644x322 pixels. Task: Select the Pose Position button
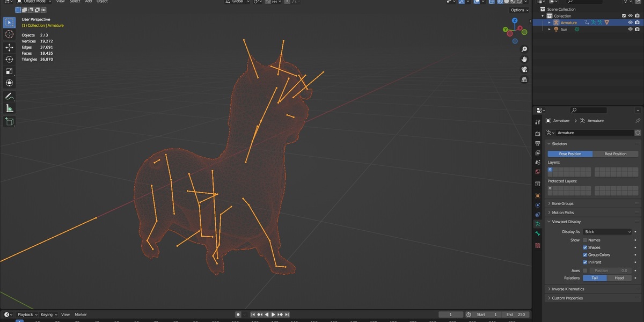570,154
